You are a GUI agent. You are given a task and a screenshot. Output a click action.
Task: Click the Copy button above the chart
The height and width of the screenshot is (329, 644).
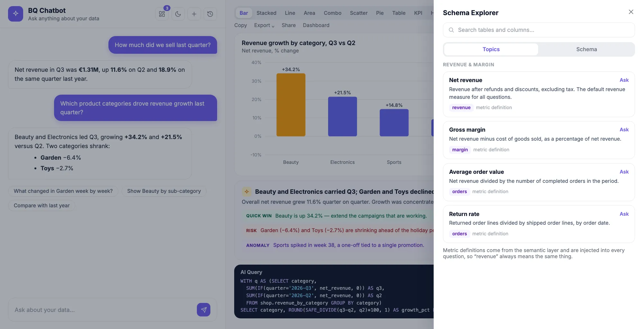pos(241,25)
